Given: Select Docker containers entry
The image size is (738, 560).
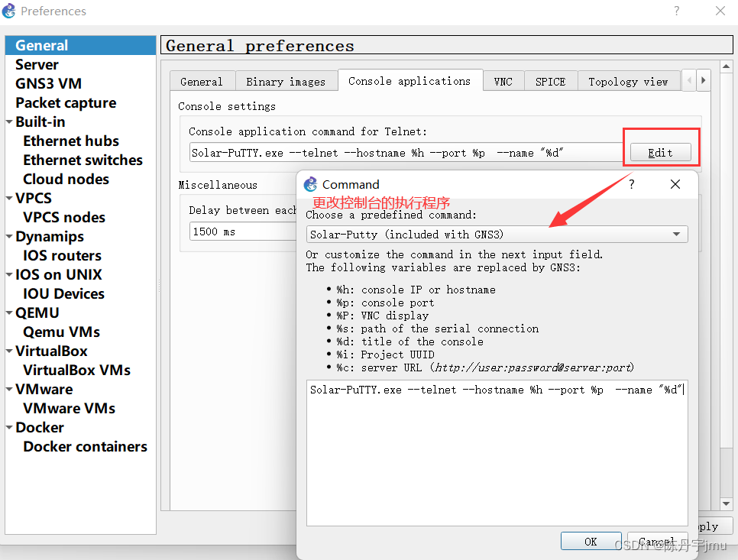Looking at the screenshot, I should coord(86,446).
